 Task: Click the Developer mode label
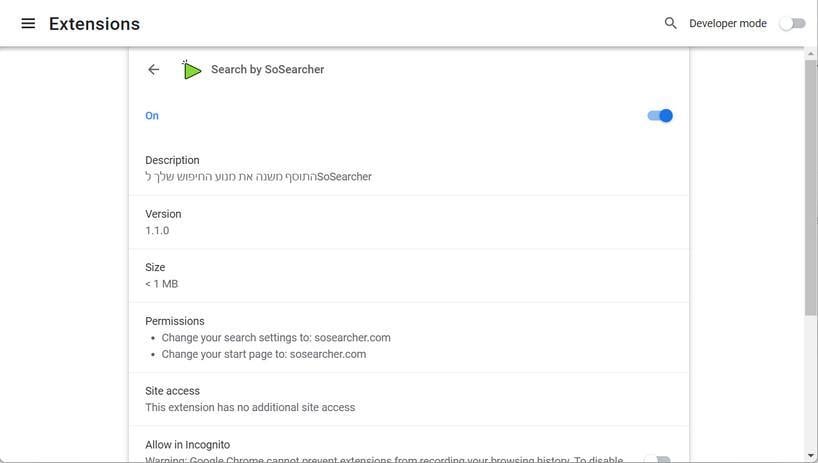pyautogui.click(x=728, y=23)
